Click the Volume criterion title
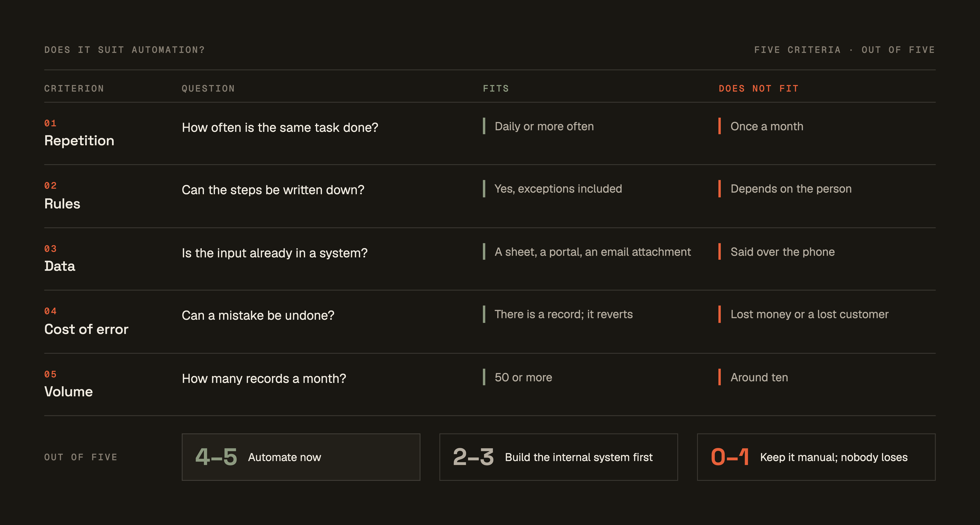Screen dimensions: 980x525 tap(69, 392)
